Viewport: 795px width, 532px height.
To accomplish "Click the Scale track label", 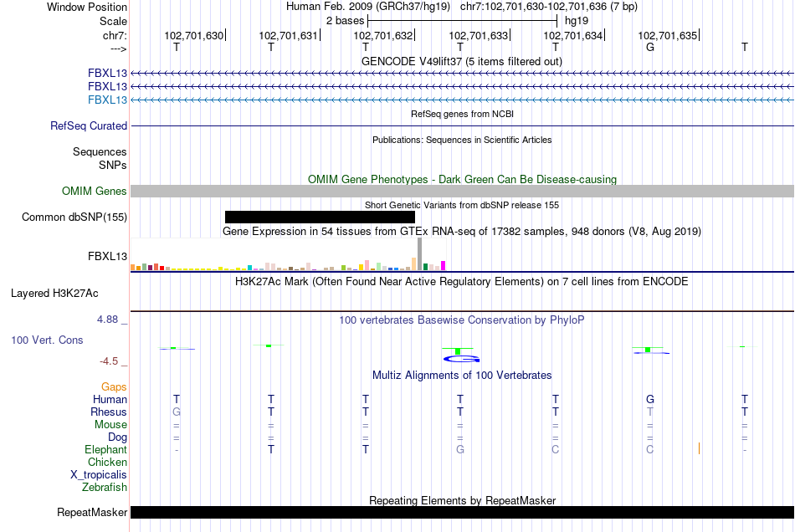I will (113, 21).
